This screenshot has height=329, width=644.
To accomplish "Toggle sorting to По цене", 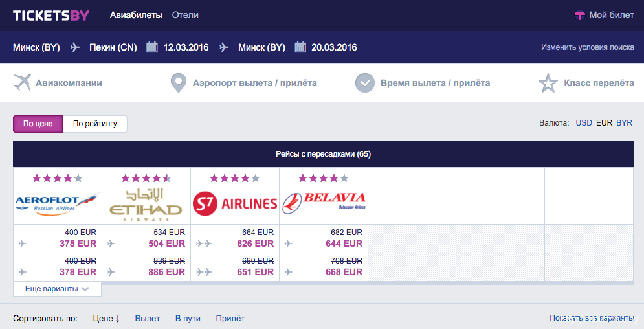I will [38, 124].
